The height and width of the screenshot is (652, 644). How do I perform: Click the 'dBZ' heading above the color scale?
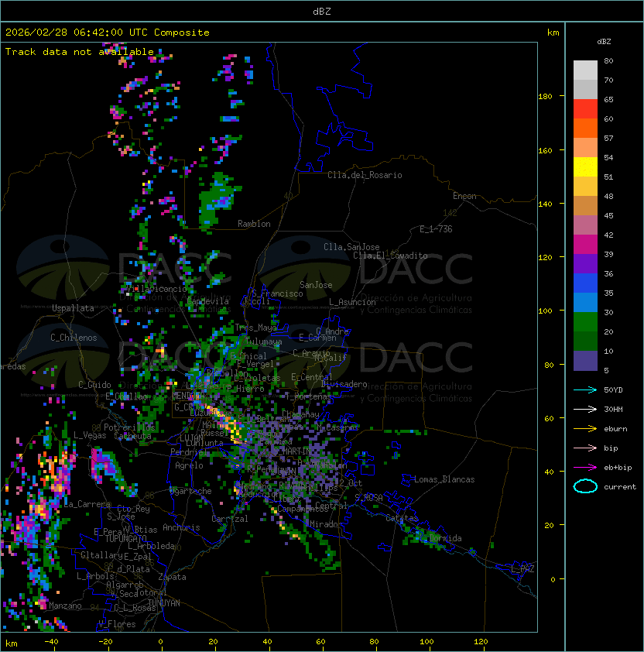[x=604, y=42]
